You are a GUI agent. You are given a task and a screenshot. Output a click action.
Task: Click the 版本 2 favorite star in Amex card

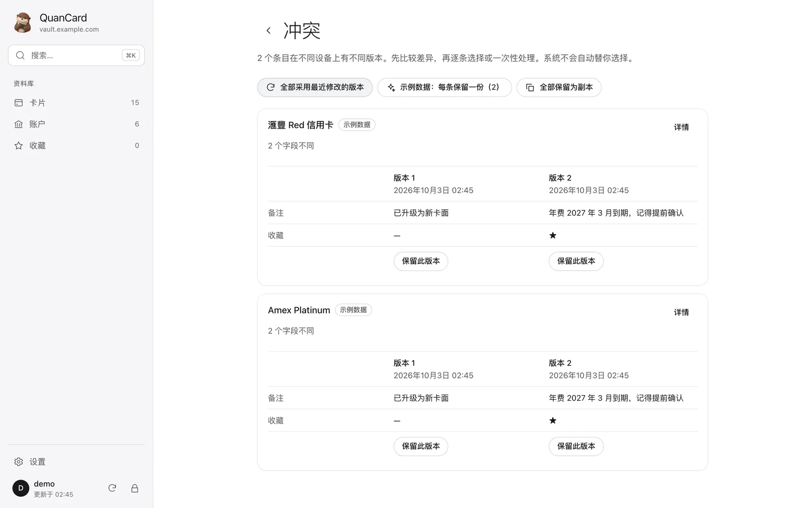pos(553,421)
